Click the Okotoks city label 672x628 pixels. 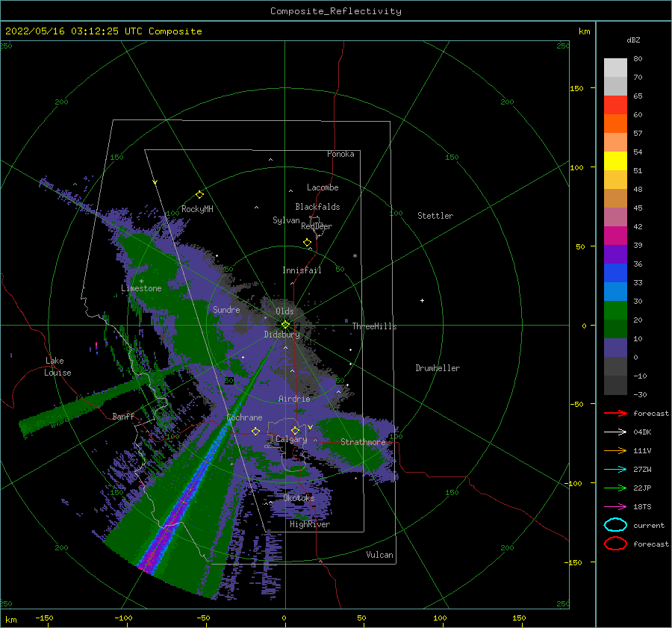coord(299,498)
